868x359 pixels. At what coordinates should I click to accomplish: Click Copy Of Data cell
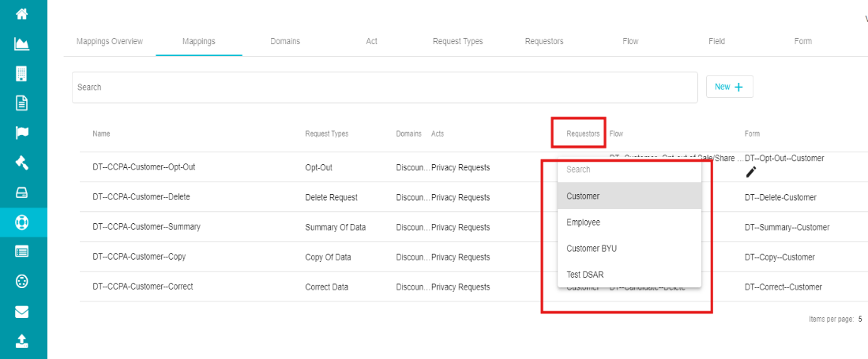coord(328,257)
